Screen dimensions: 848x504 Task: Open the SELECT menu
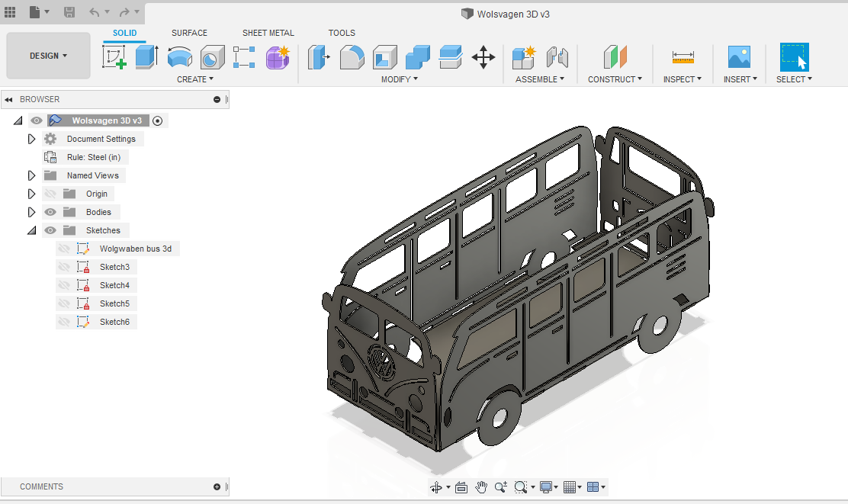[795, 79]
